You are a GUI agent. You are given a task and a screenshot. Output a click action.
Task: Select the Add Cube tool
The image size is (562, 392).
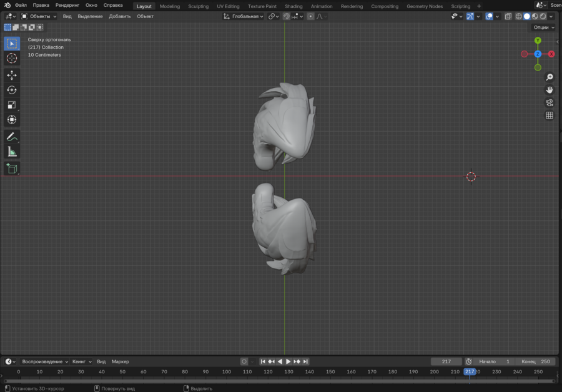point(12,168)
